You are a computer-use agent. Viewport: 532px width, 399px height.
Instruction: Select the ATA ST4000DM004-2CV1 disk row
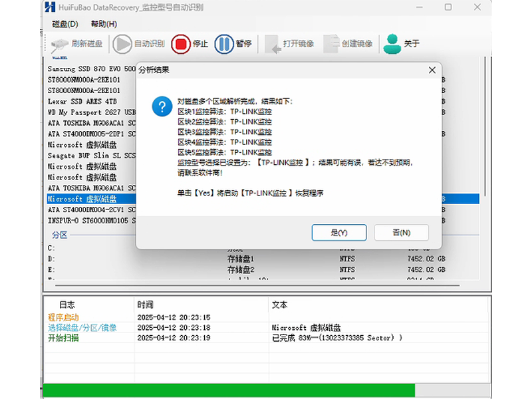(x=92, y=210)
